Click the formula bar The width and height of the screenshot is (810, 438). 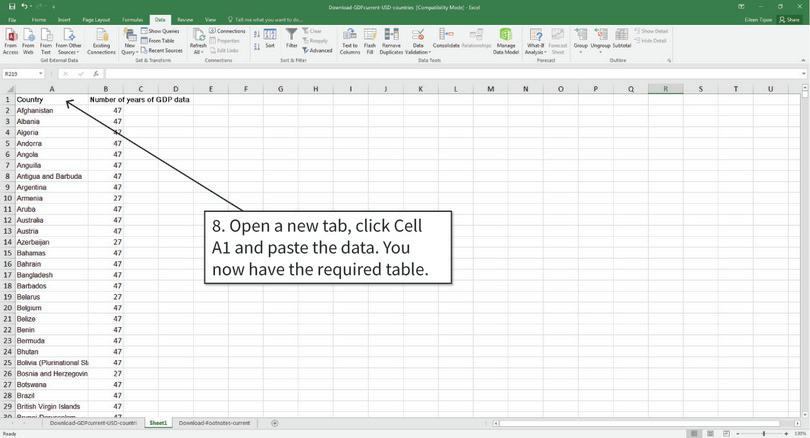click(452, 74)
